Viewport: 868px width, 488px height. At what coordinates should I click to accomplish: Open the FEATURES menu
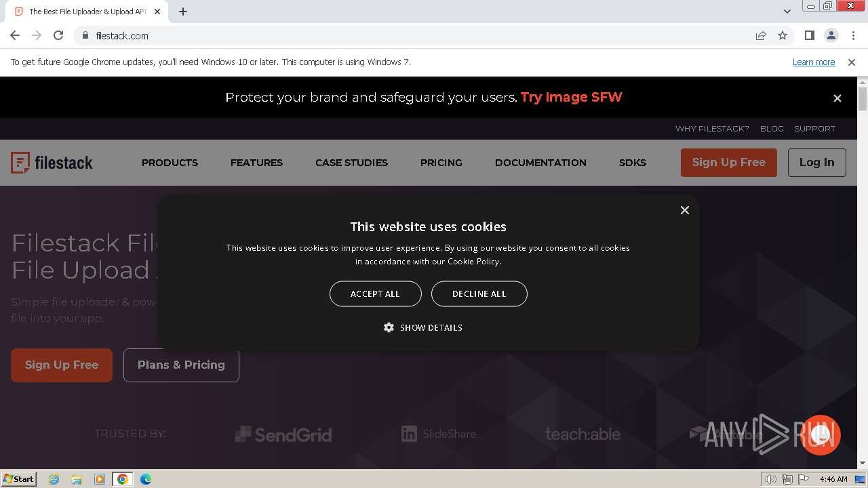click(256, 163)
